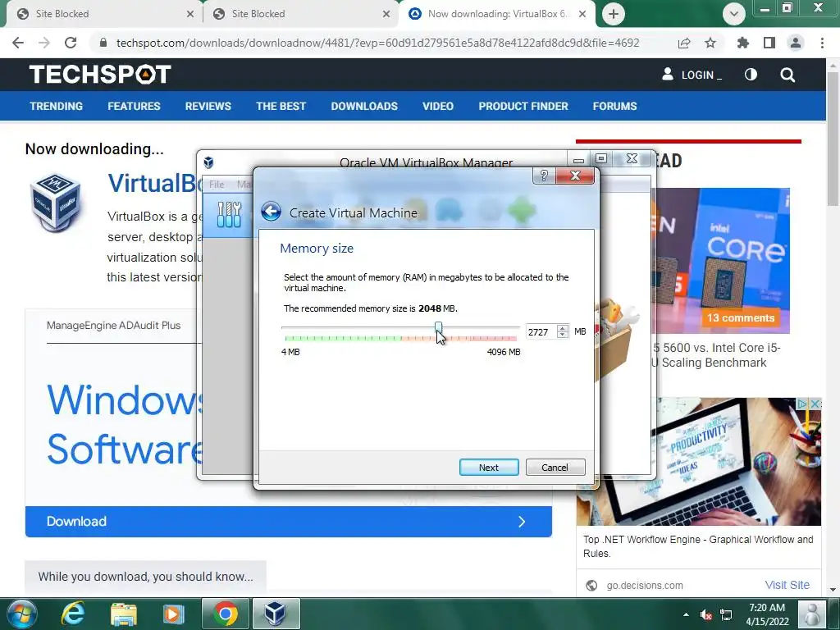Click browser address bar URL
The height and width of the screenshot is (630, 840).
click(x=377, y=43)
